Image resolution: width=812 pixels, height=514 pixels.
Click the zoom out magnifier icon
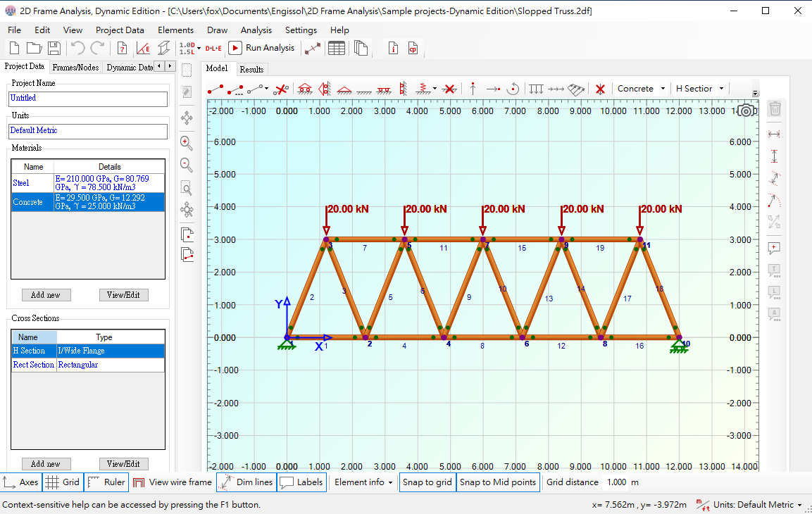coord(187,165)
